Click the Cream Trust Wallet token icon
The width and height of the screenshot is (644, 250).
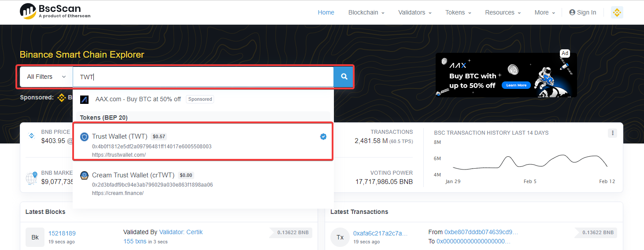(x=84, y=175)
